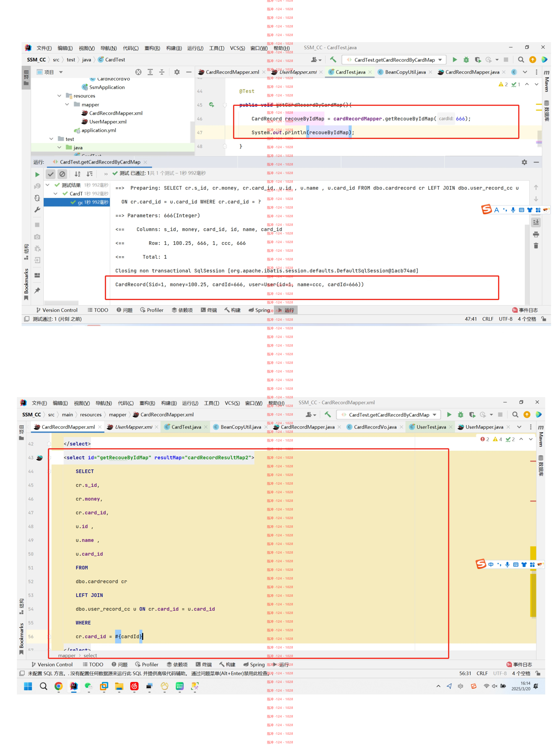
Task: Toggle read-only lock in the CardTest.java window status bar
Action: point(544,319)
